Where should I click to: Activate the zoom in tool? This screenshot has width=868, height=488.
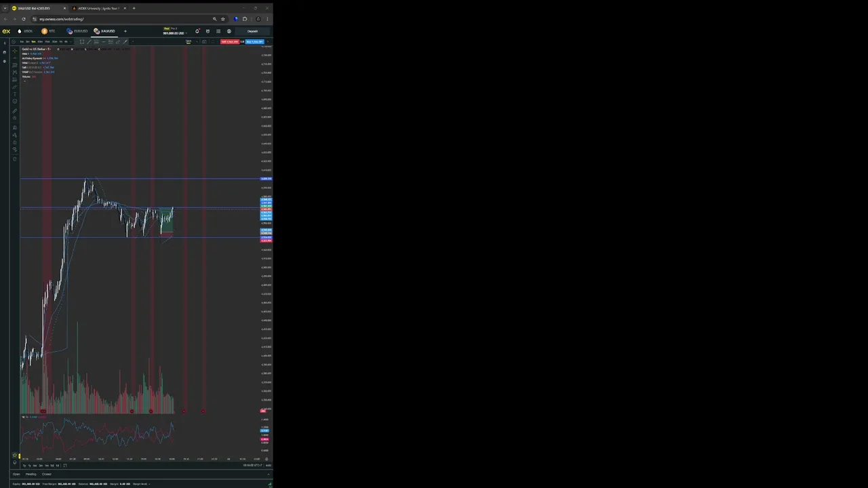(15, 118)
